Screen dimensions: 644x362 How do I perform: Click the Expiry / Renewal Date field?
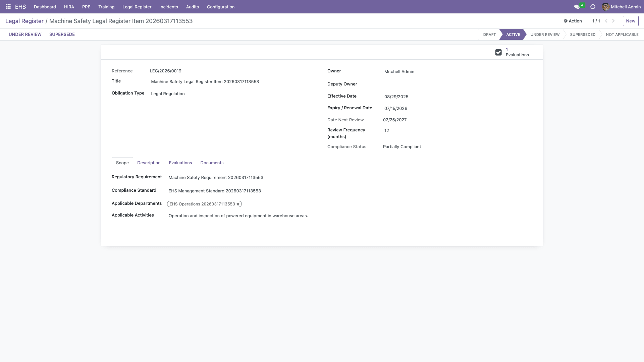coord(396,109)
